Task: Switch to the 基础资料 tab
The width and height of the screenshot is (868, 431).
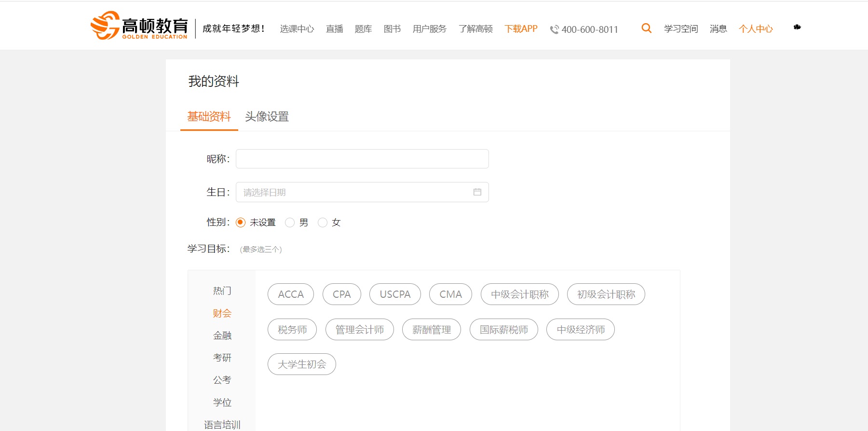Action: pos(209,117)
